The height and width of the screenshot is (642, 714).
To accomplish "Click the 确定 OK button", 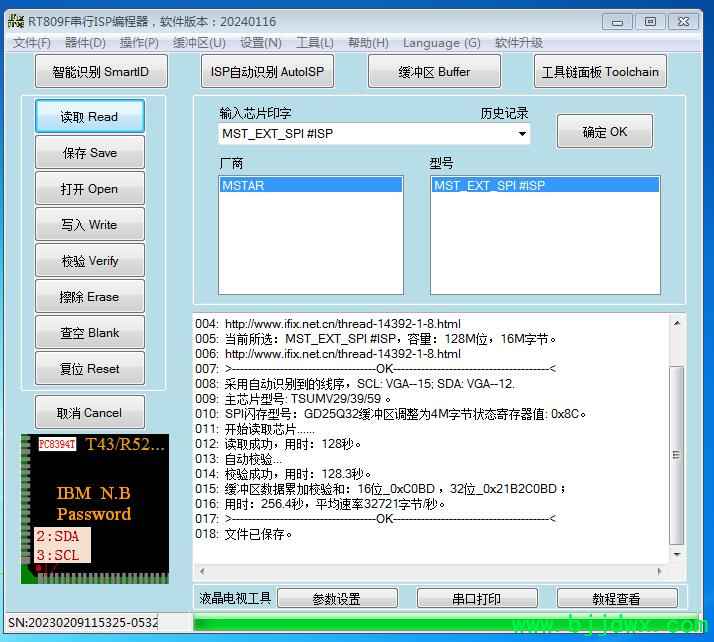I will click(605, 132).
